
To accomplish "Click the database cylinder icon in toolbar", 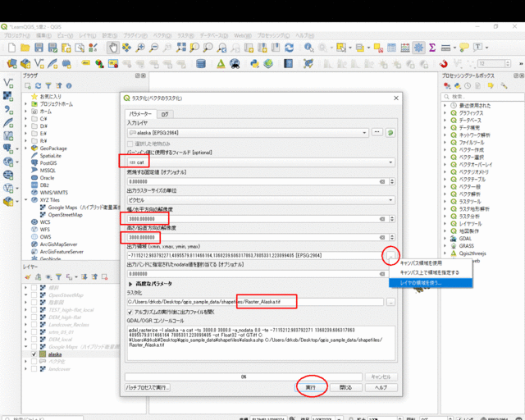I will tap(201, 63).
